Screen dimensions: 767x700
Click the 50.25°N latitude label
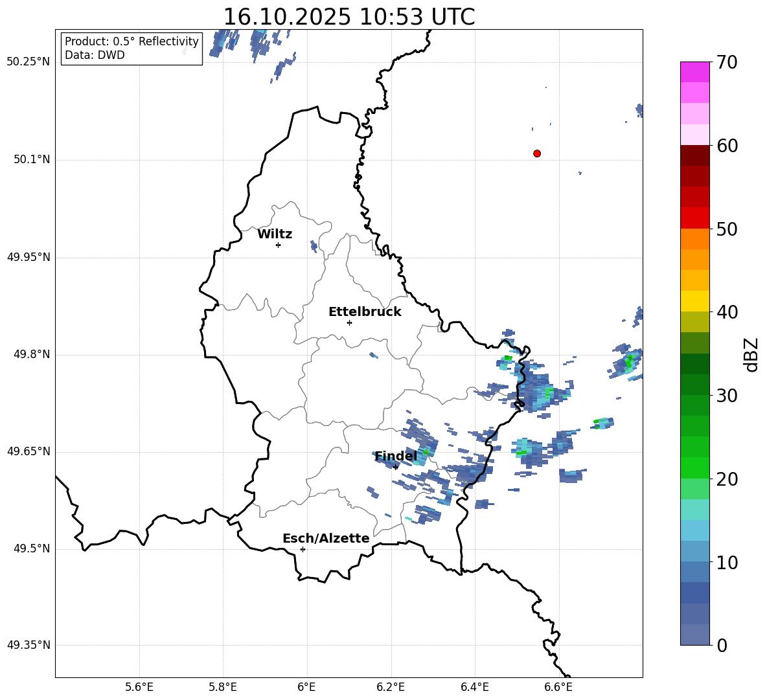[29, 62]
